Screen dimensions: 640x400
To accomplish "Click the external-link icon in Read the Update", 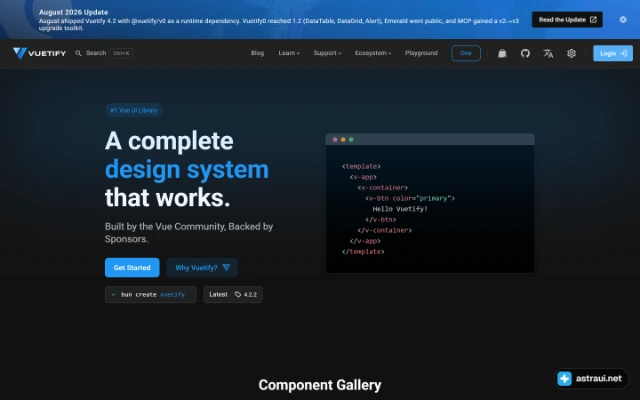I will (x=593, y=20).
